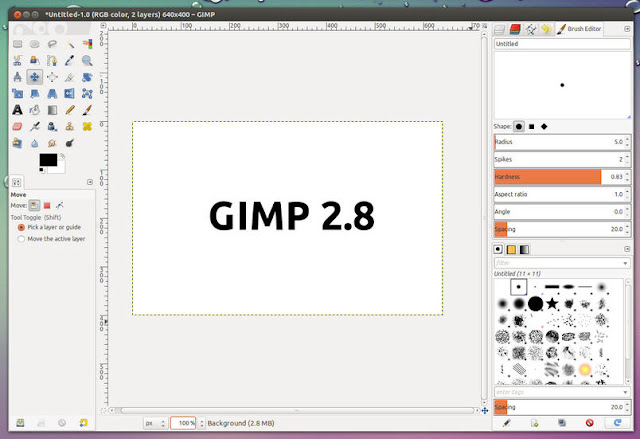
Task: Select the Move tool in toolbox
Action: (35, 77)
